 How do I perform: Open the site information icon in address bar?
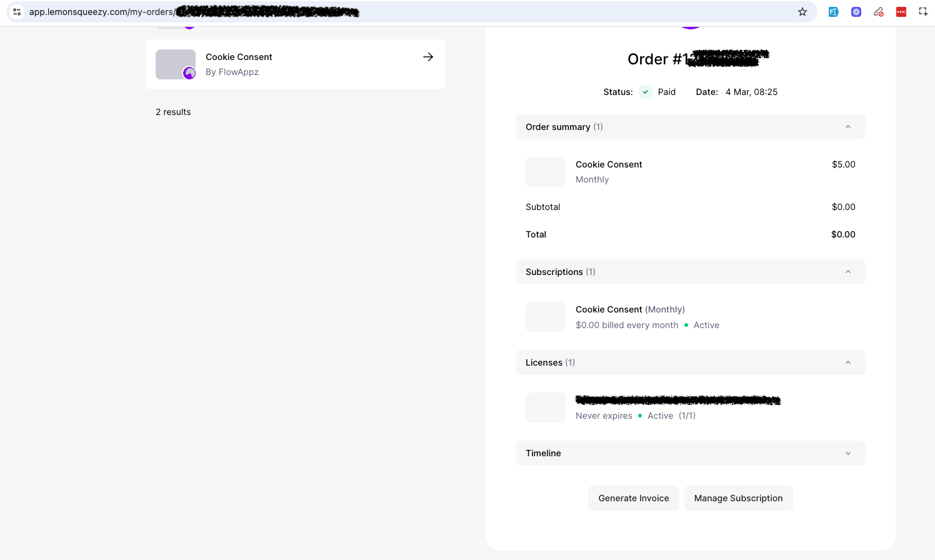17,12
